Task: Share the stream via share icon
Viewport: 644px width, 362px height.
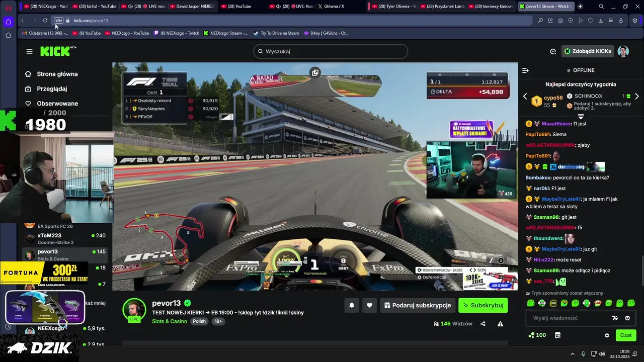Action: click(x=483, y=324)
